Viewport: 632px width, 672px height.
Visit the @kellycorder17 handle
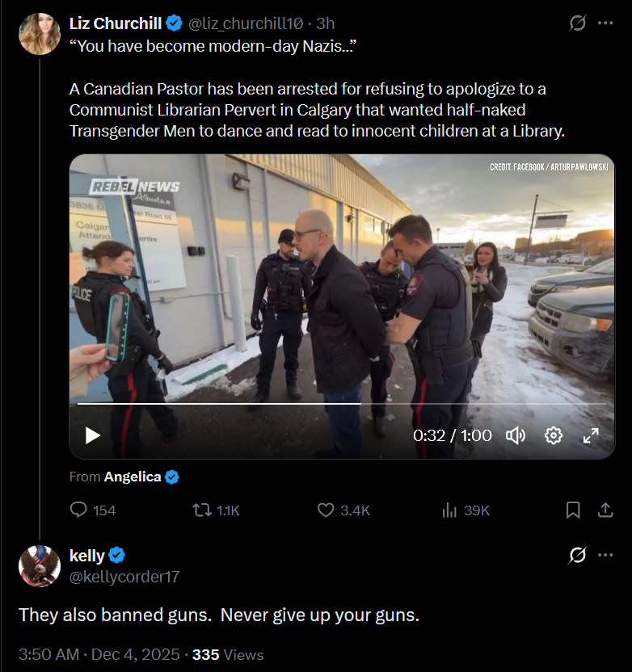(x=124, y=577)
